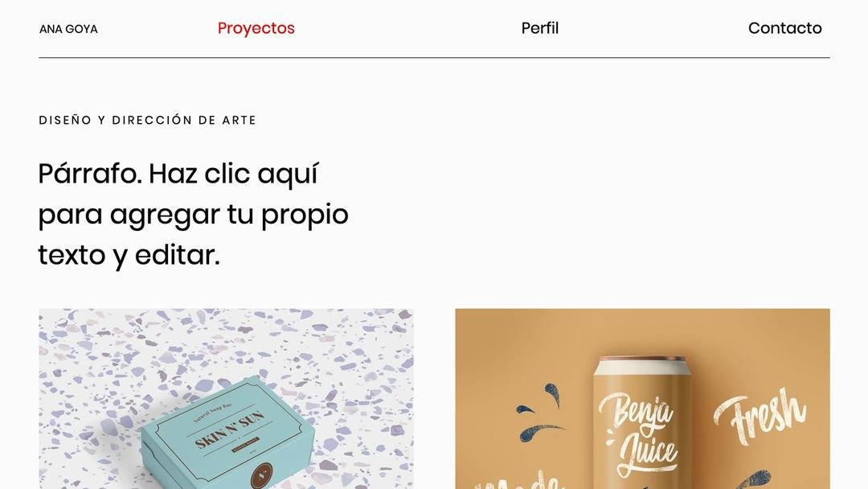Image resolution: width=868 pixels, height=489 pixels.
Task: Go to the Perfil page
Action: coord(540,28)
